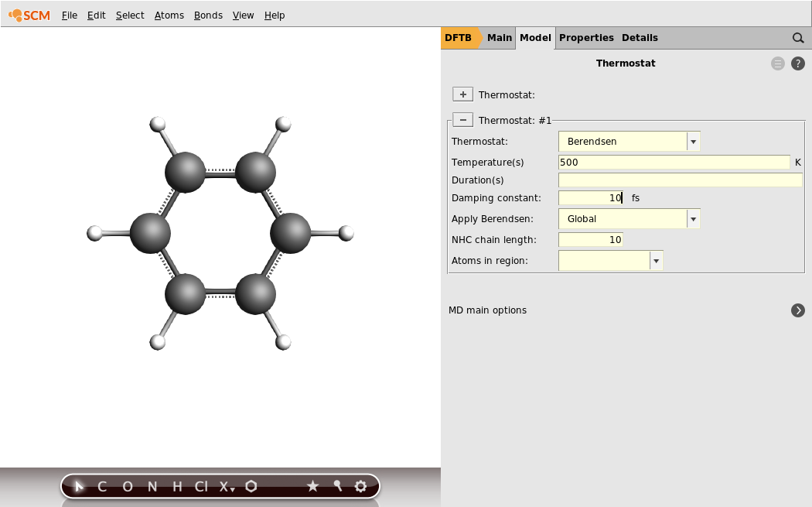
Task: Click the question mark help icon
Action: click(798, 63)
